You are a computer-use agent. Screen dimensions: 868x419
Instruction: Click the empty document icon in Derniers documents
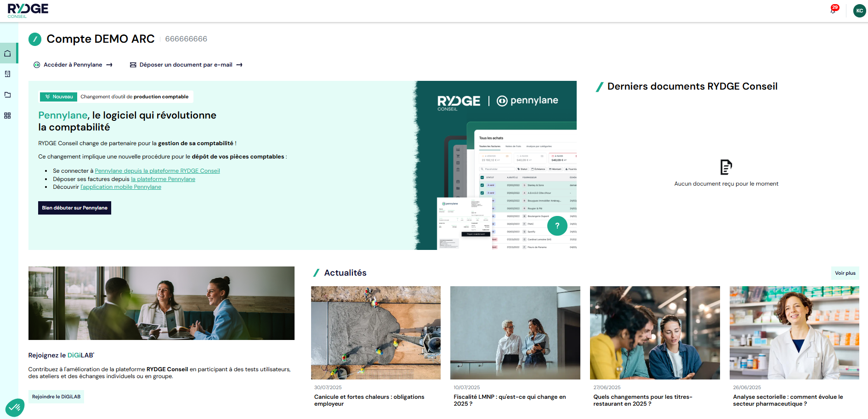coord(726,167)
